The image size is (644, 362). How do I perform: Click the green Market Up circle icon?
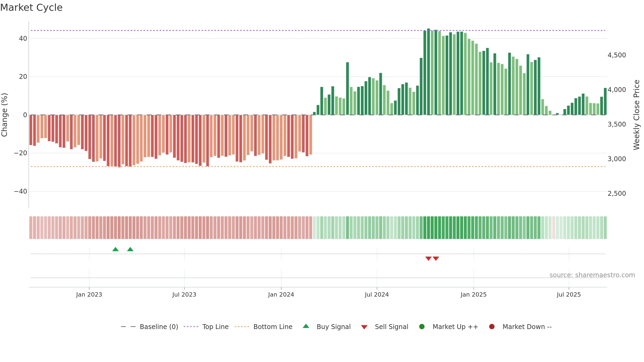pyautogui.click(x=422, y=327)
